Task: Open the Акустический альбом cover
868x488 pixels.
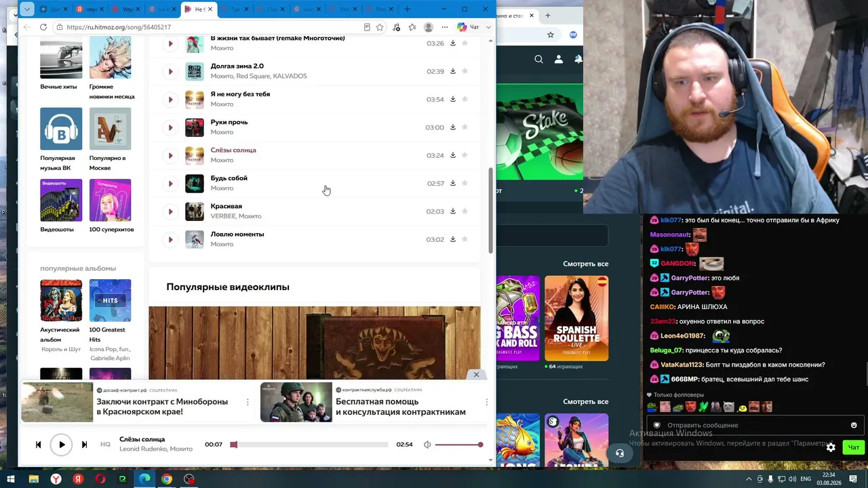Action: click(61, 300)
